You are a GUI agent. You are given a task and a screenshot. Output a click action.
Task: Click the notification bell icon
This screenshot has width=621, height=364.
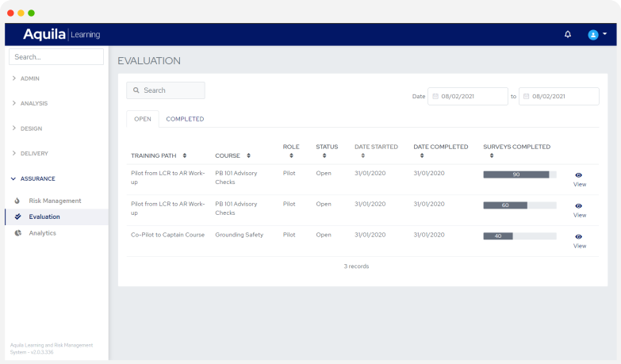[567, 34]
